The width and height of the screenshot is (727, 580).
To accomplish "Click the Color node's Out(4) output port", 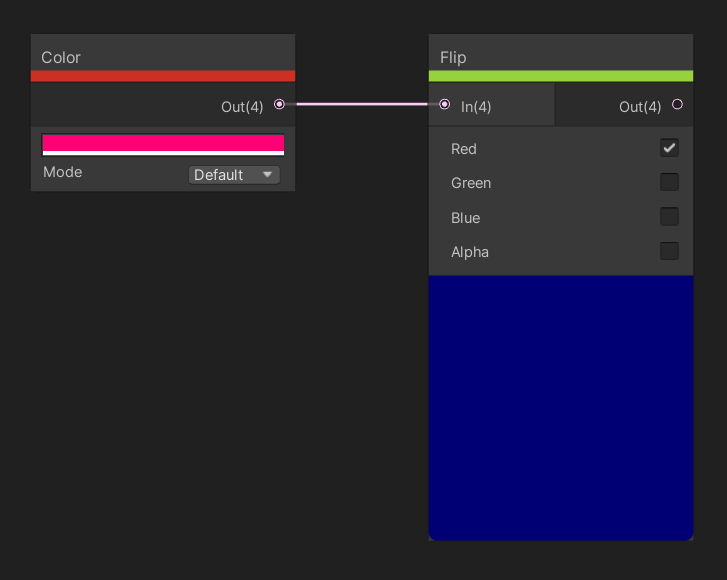I will (x=279, y=104).
